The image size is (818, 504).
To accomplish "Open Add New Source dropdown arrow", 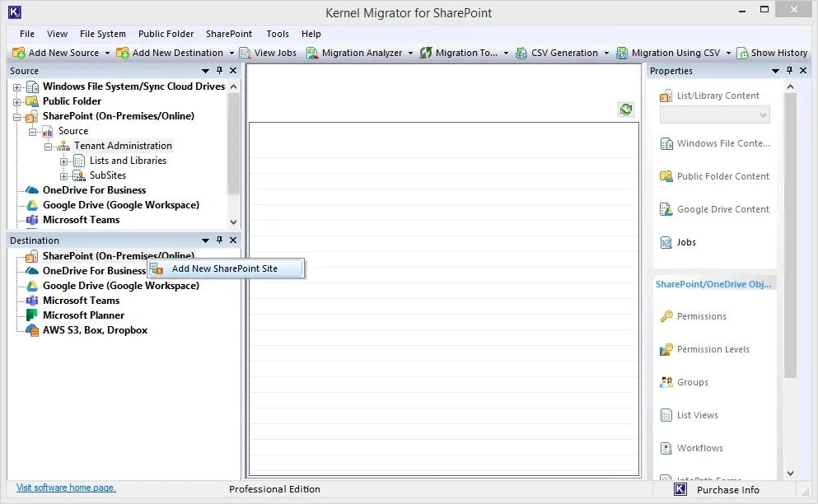I will (x=107, y=54).
